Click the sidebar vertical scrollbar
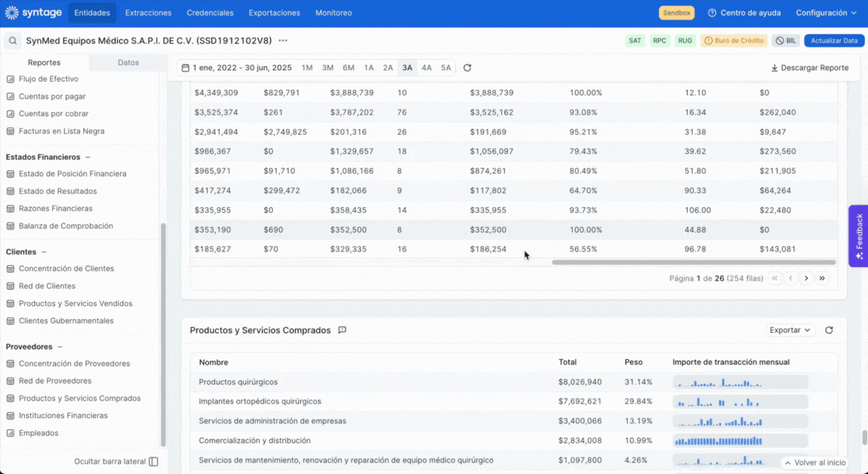 tap(163, 334)
